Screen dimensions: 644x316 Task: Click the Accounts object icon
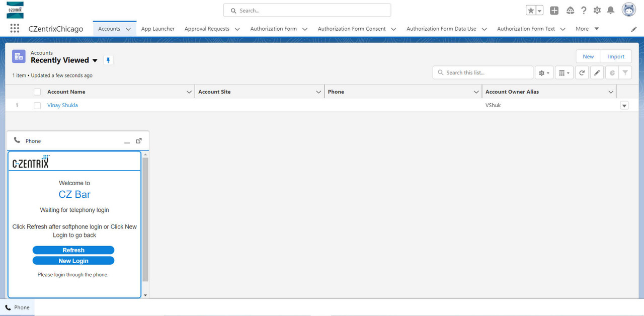click(19, 56)
